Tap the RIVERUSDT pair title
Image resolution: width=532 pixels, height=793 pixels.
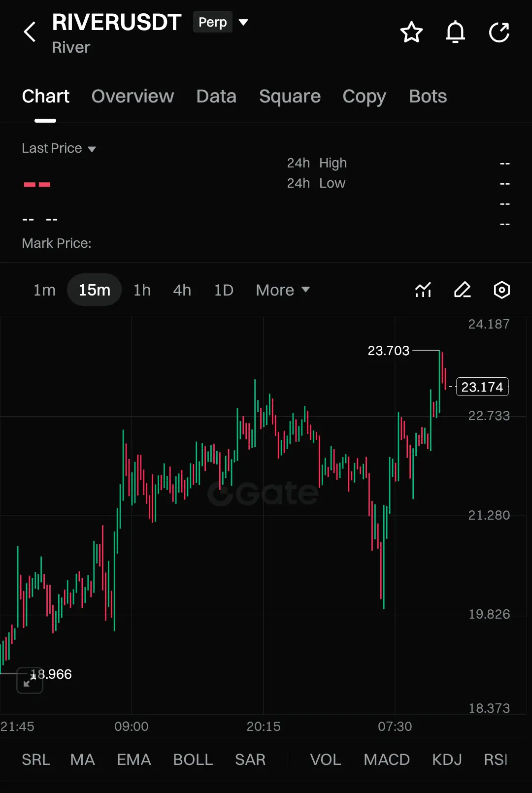117,22
